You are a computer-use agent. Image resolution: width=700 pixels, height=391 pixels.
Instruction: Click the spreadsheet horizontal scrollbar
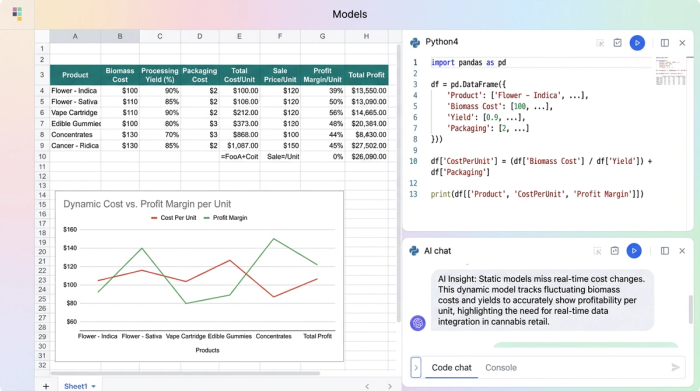click(x=185, y=373)
